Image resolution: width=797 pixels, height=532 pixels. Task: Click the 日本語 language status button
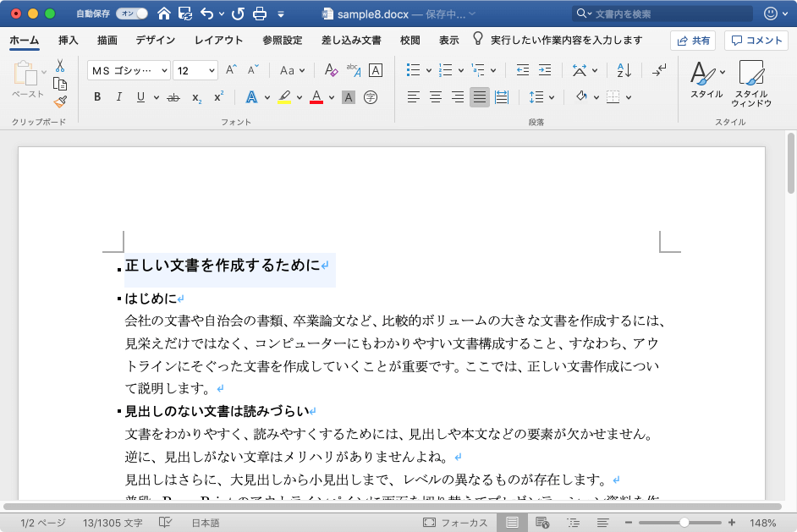click(x=206, y=523)
